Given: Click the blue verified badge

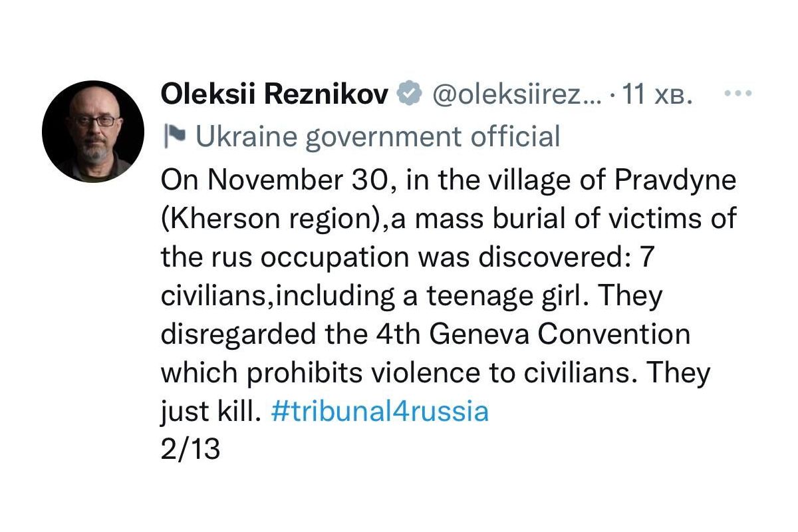Looking at the screenshot, I should point(409,96).
